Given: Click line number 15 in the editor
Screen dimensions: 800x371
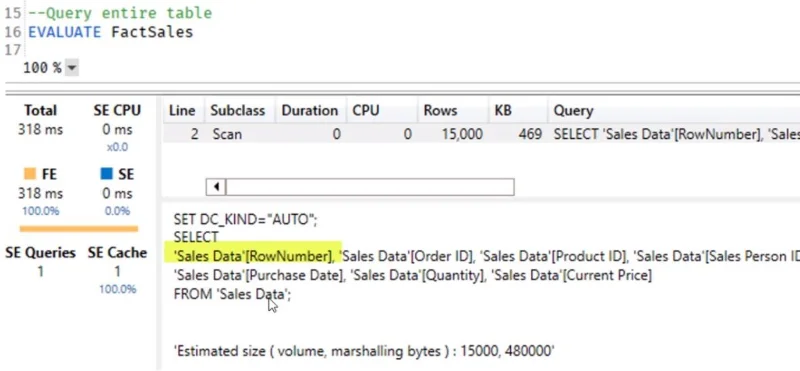Looking at the screenshot, I should pyautogui.click(x=13, y=13).
